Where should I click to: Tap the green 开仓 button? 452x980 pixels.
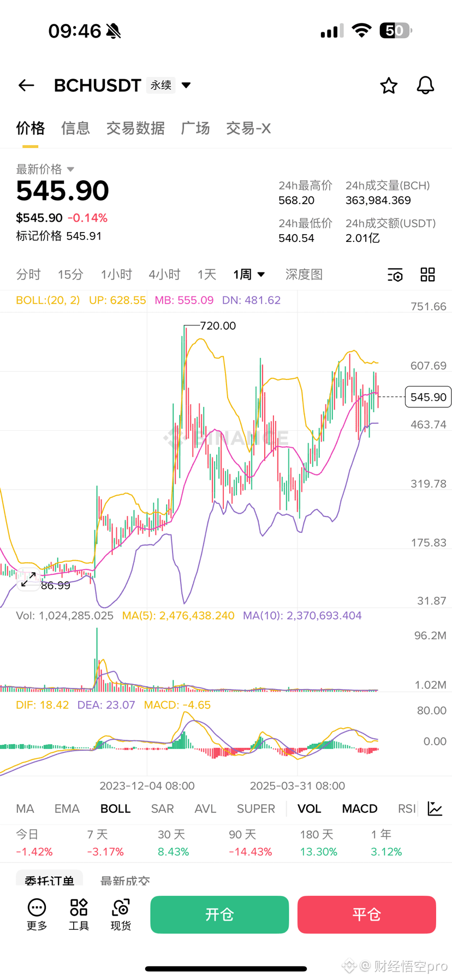pos(219,914)
